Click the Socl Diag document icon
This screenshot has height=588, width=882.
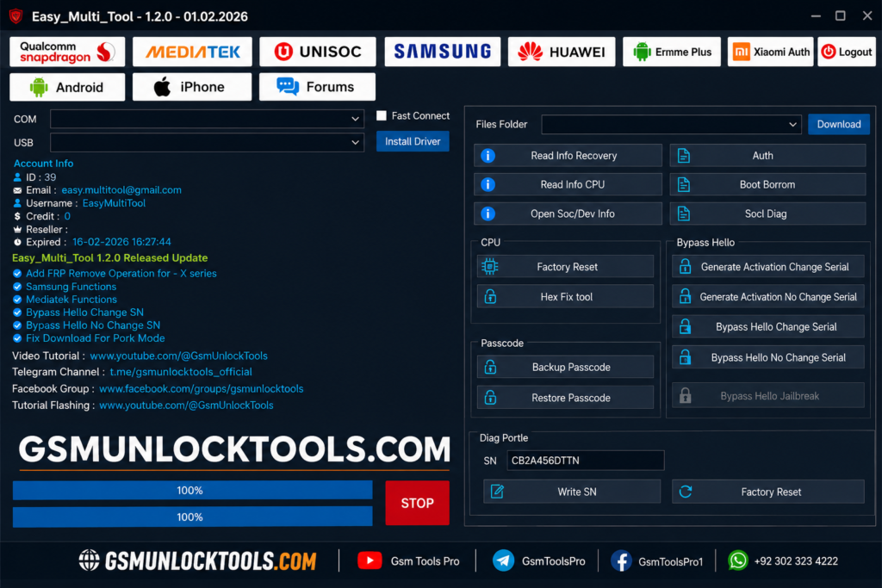[x=683, y=214]
